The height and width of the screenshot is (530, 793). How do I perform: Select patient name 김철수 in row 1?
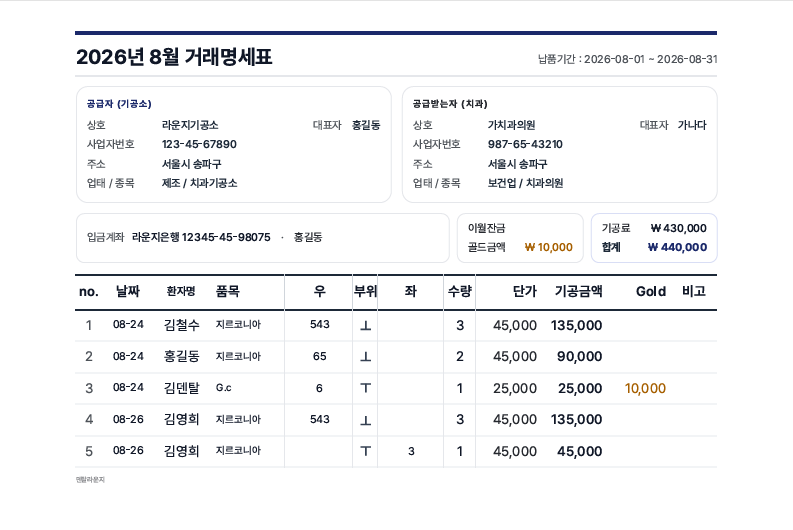tap(182, 325)
